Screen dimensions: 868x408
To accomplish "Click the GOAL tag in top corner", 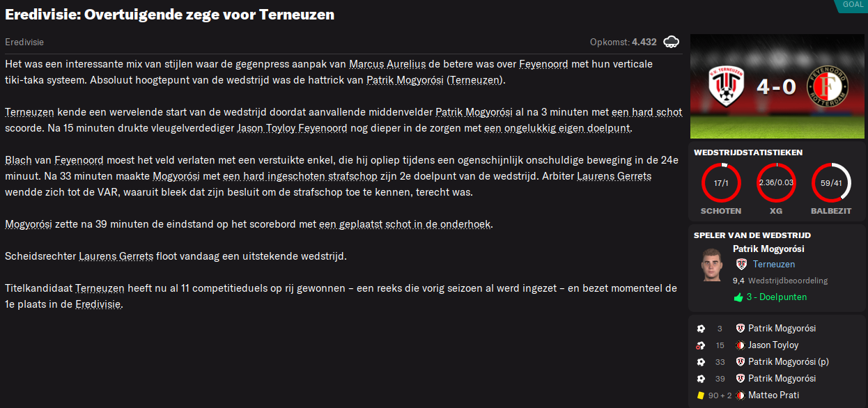I will pos(853,4).
